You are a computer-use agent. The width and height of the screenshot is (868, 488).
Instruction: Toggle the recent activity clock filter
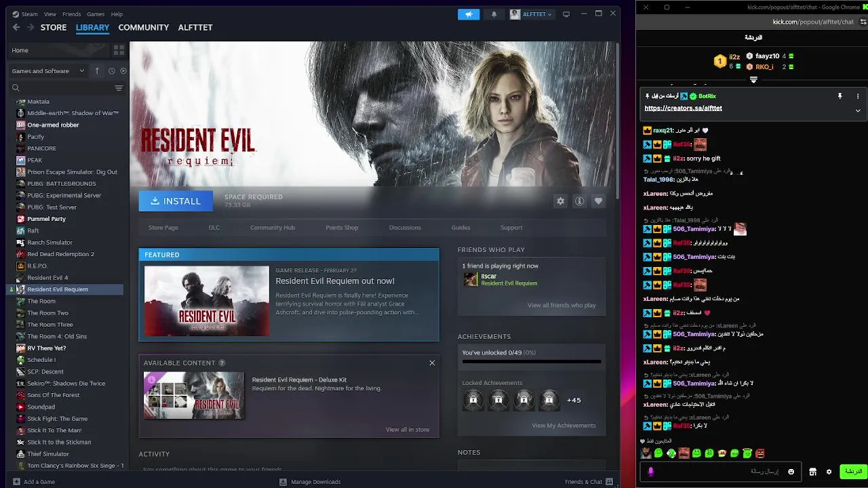click(x=112, y=70)
